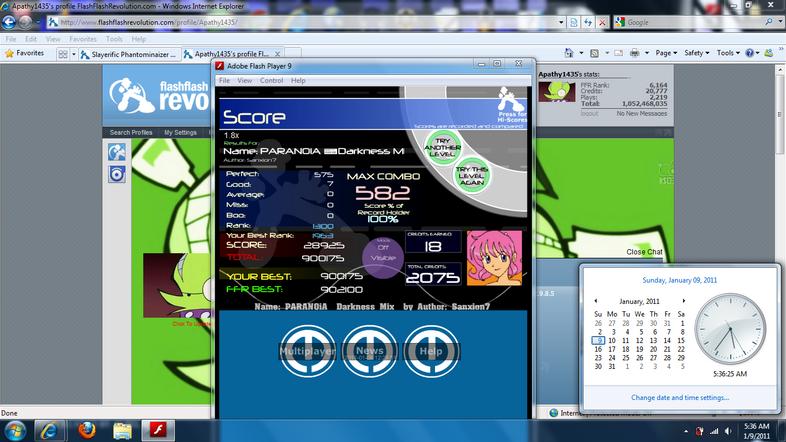
Task: Click the Google search input field
Action: coord(694,22)
